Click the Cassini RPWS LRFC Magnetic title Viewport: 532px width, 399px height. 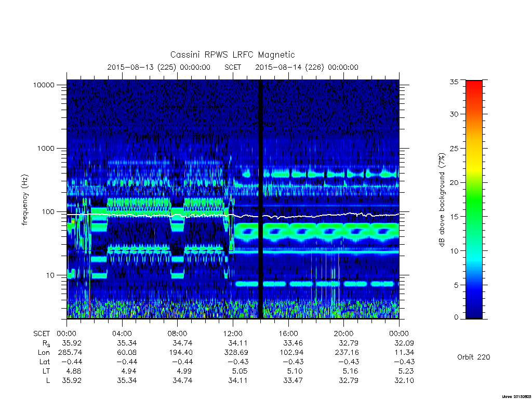232,55
